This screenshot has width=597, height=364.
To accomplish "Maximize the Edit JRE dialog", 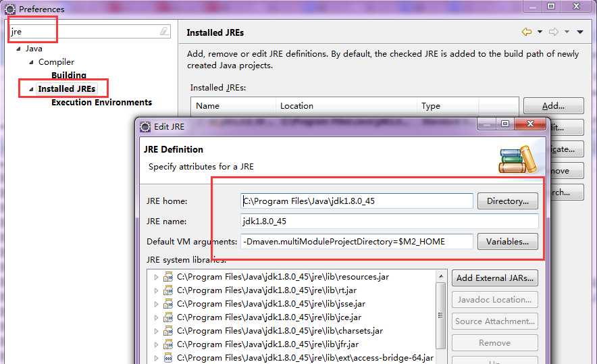I will pyautogui.click(x=505, y=124).
